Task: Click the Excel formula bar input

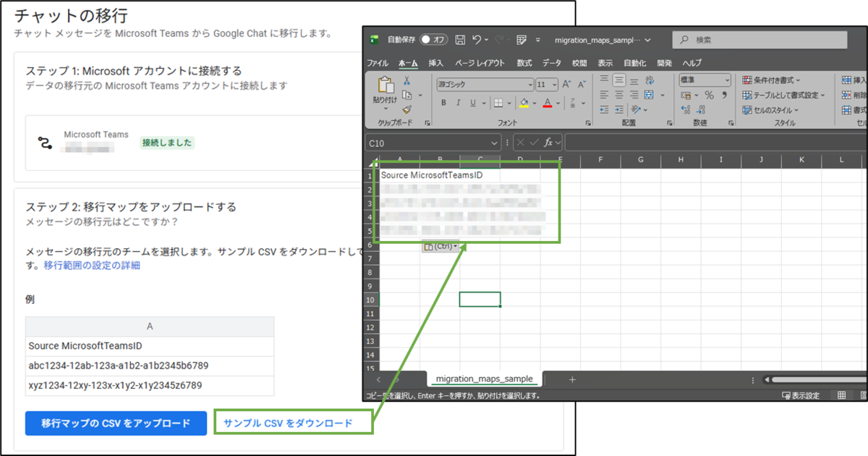Action: point(716,142)
